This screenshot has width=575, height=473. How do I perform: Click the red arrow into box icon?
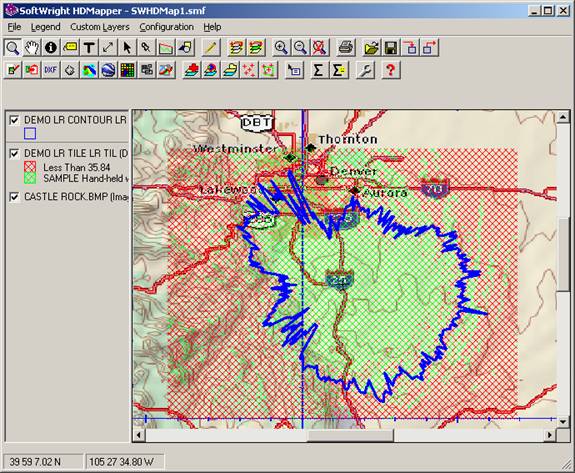(410, 48)
